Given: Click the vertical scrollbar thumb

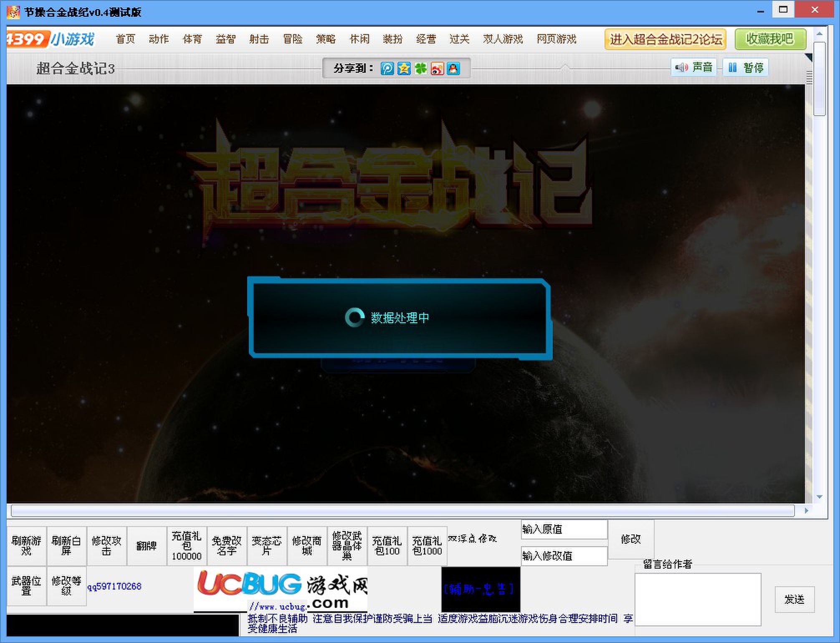Looking at the screenshot, I should tap(819, 78).
